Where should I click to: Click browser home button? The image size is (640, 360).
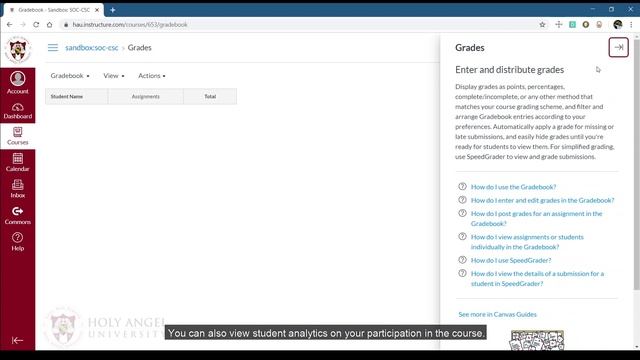[49, 24]
